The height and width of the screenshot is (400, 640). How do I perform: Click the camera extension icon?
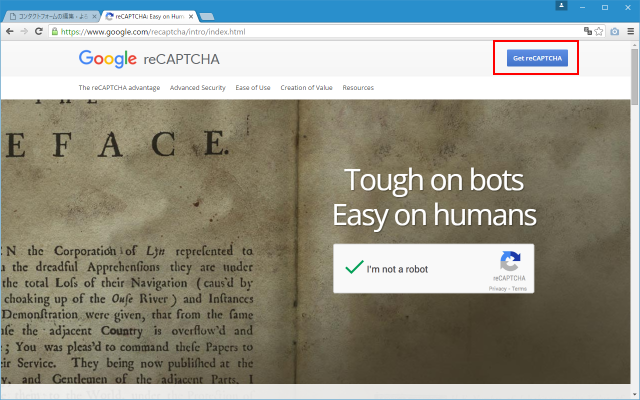pyautogui.click(x=614, y=32)
